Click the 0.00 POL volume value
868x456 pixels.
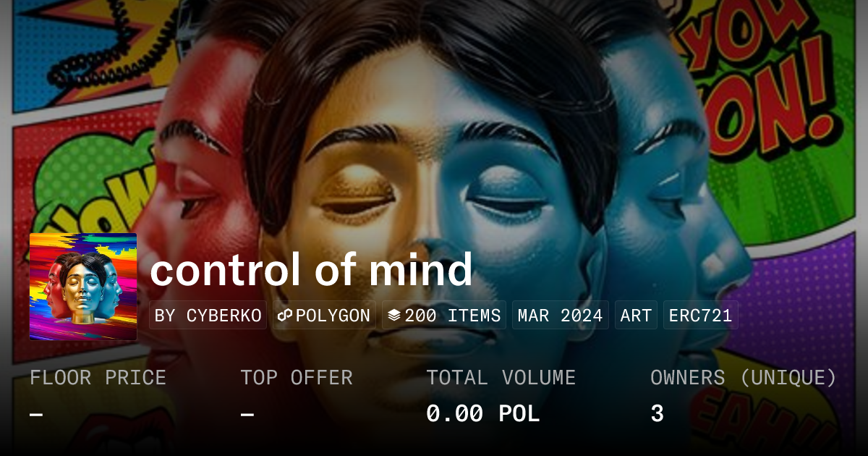coord(482,413)
